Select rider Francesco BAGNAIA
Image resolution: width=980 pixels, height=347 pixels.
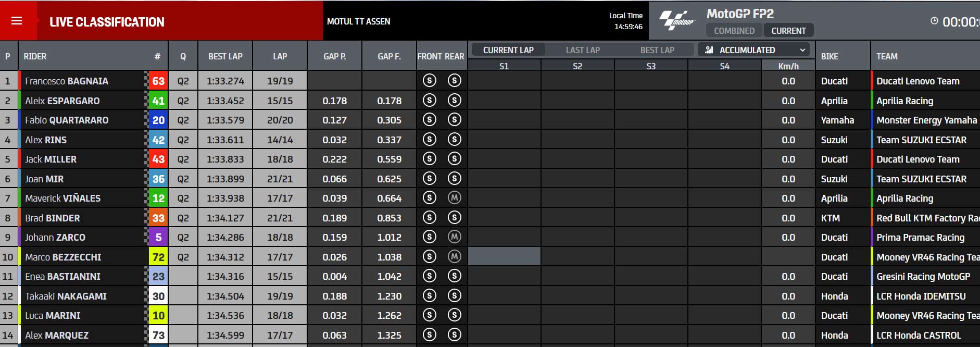pos(67,81)
